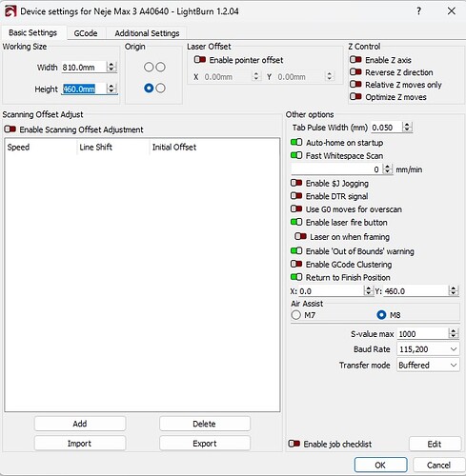The width and height of the screenshot is (466, 476).
Task: Toggle Relative Z moves only switch
Action: click(x=355, y=85)
